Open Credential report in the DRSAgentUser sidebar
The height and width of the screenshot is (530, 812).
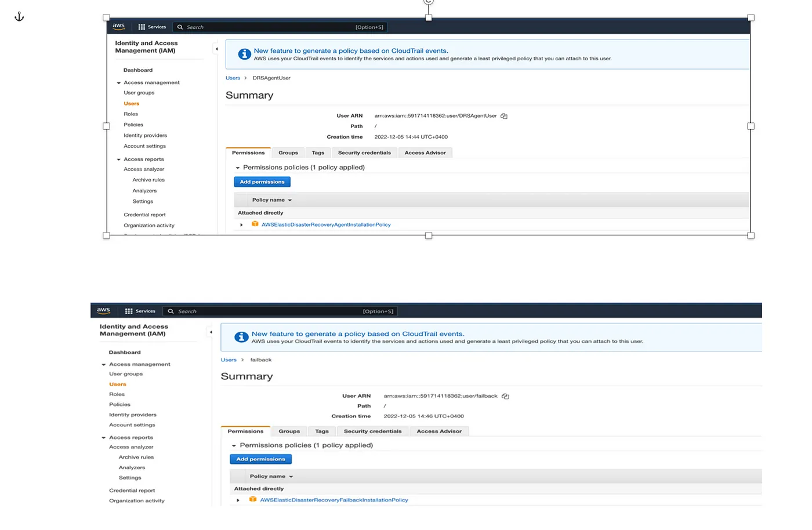pos(144,215)
